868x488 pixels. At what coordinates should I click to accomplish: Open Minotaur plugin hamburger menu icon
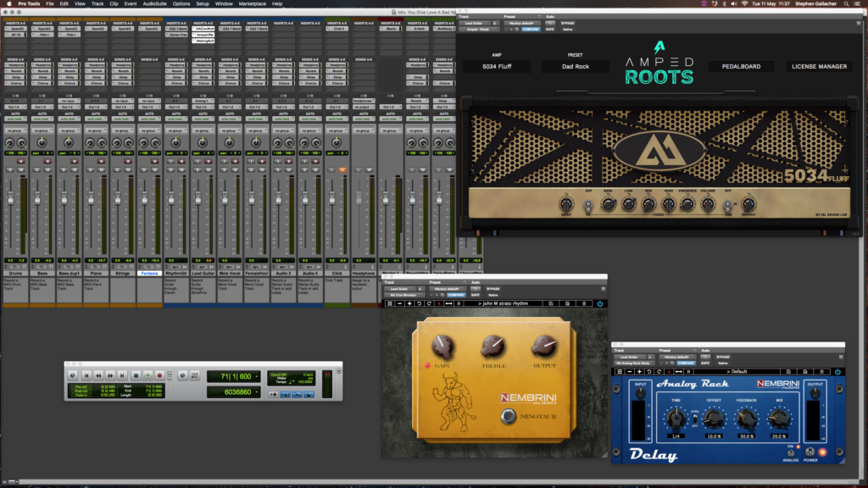(x=390, y=304)
